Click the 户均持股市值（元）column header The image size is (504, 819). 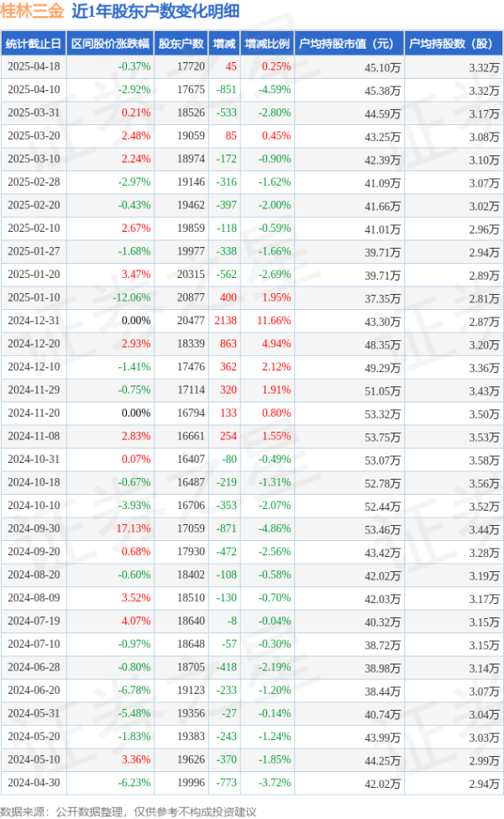349,44
